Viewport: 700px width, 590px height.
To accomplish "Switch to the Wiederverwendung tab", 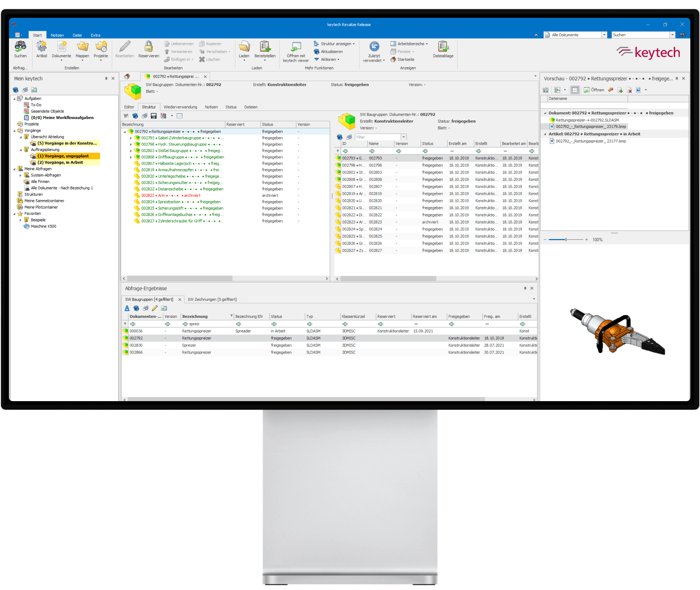I will pos(181,107).
